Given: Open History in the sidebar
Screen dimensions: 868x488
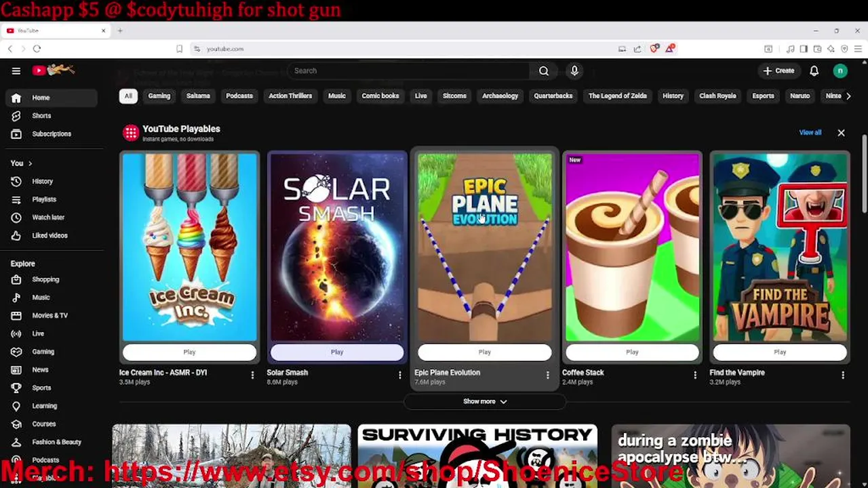Looking at the screenshot, I should click(52, 182).
